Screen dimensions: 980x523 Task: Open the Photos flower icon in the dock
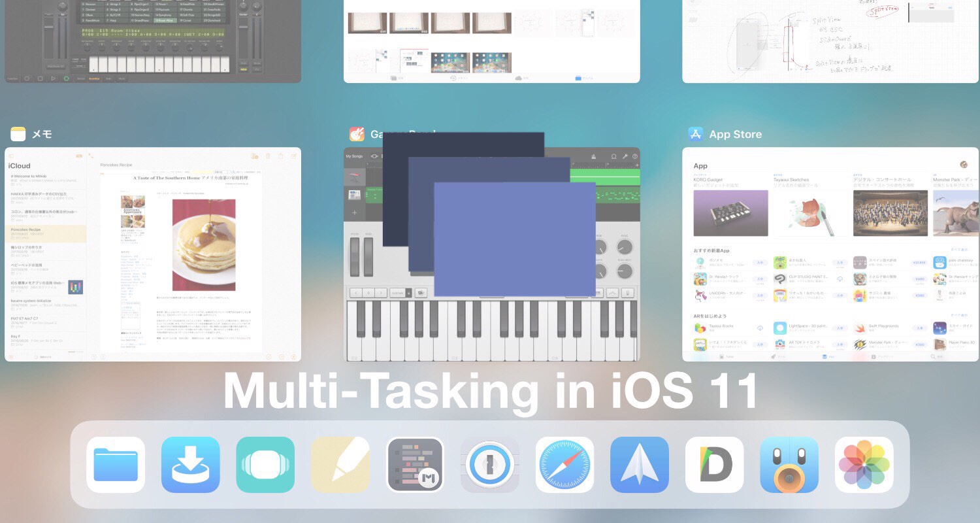[864, 465]
